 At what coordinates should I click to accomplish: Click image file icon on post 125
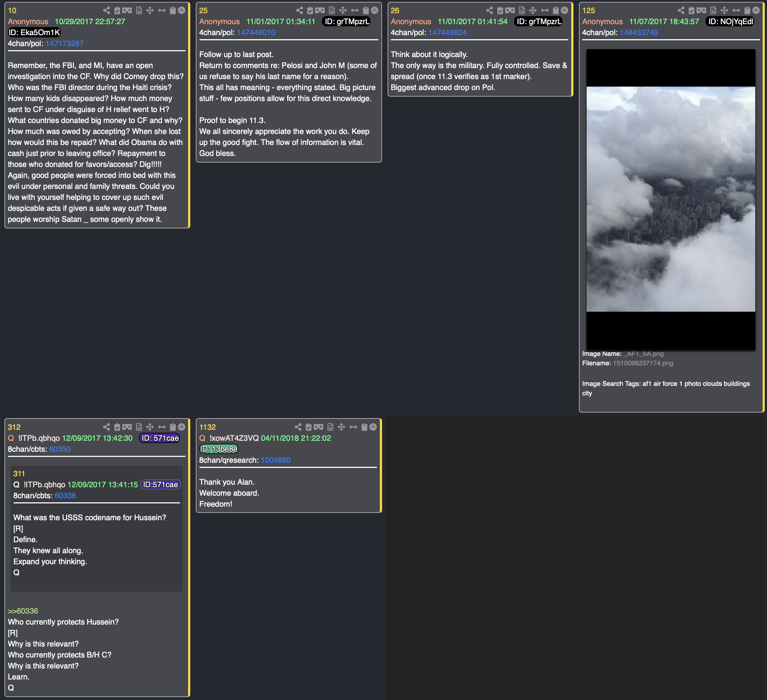(x=713, y=11)
